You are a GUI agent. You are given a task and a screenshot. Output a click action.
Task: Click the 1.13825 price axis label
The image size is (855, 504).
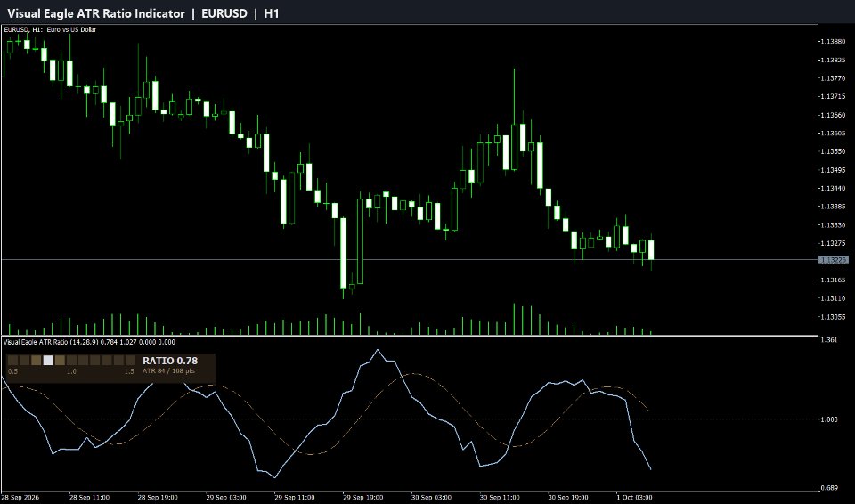pyautogui.click(x=834, y=60)
